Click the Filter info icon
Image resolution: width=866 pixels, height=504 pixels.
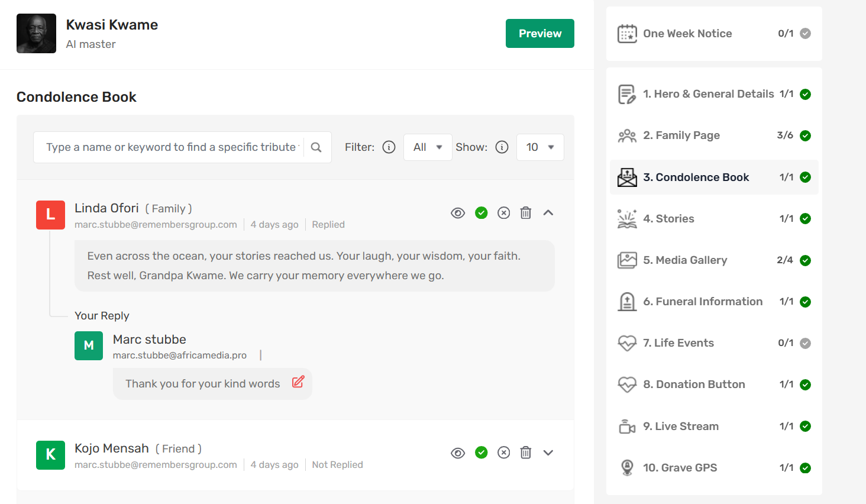389,147
